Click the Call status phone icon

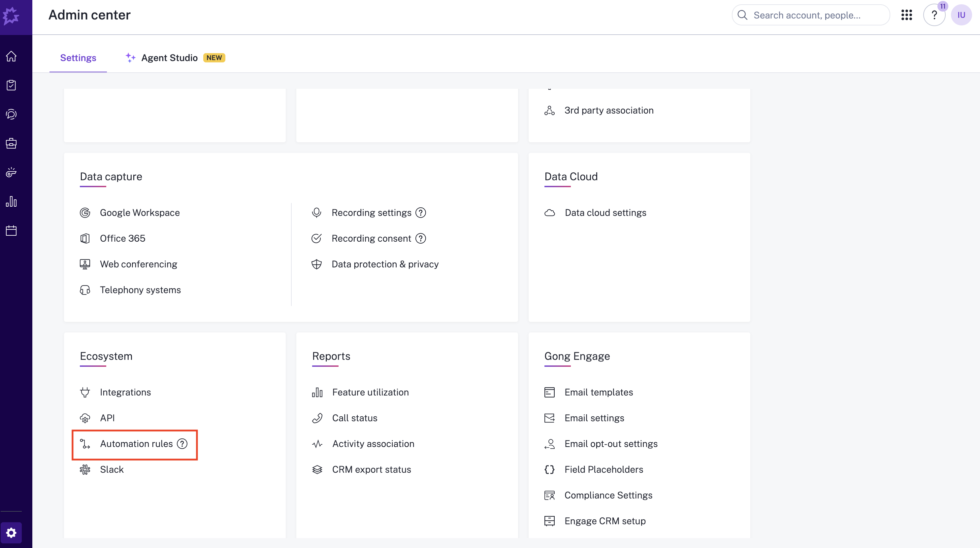[317, 418]
